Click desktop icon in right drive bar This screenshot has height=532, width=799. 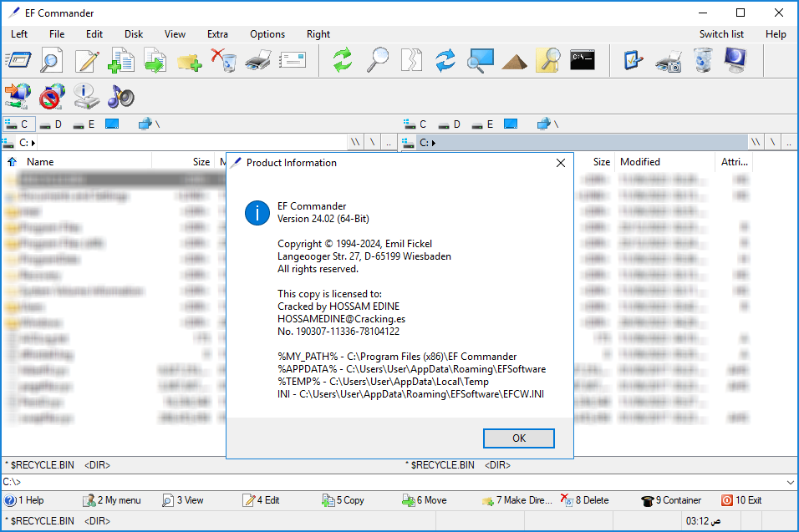(511, 124)
